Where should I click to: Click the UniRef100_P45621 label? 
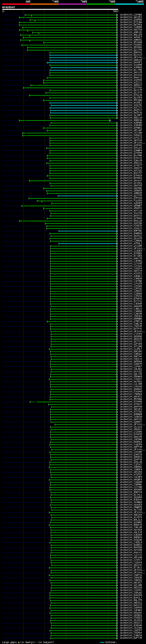tap(131, 135)
